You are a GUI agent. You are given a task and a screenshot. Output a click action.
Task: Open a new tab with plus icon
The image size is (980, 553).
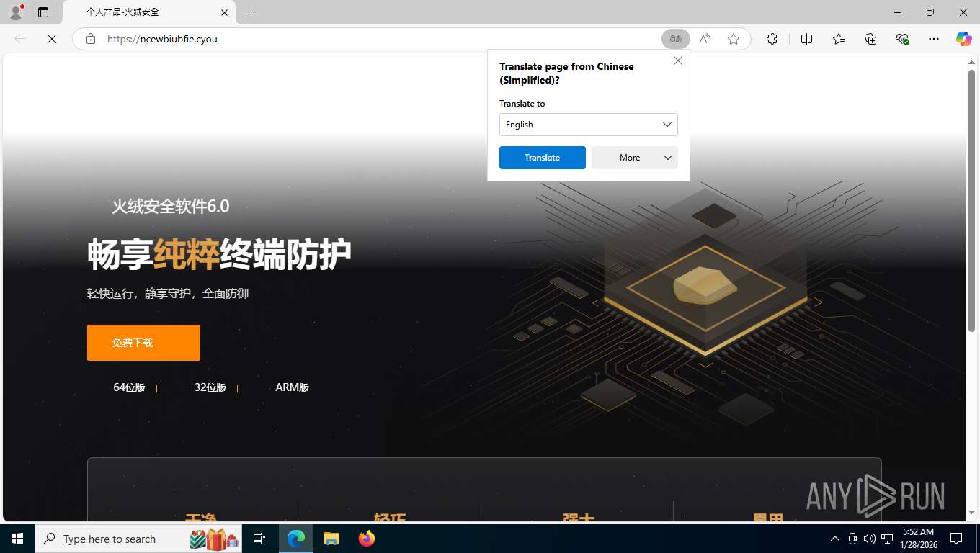pyautogui.click(x=251, y=12)
